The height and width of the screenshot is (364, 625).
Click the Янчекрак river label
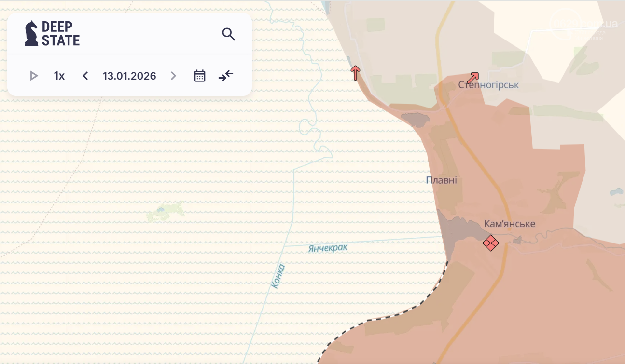pyautogui.click(x=328, y=248)
